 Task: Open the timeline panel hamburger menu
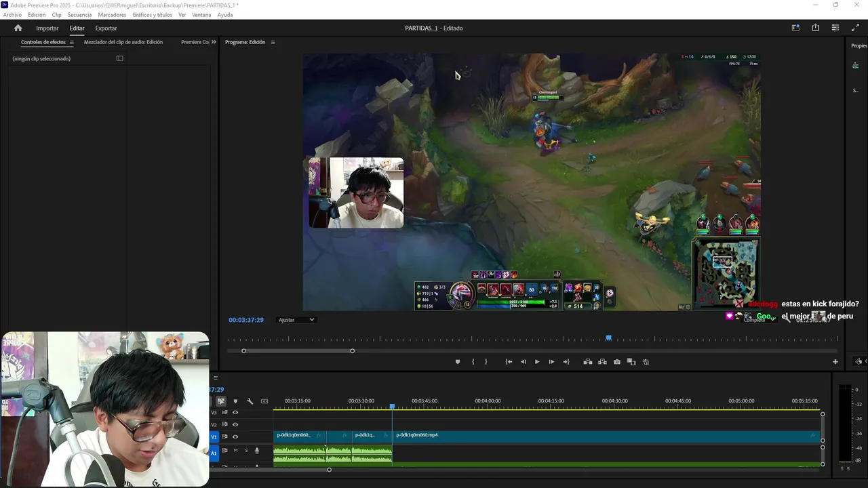coord(216,378)
